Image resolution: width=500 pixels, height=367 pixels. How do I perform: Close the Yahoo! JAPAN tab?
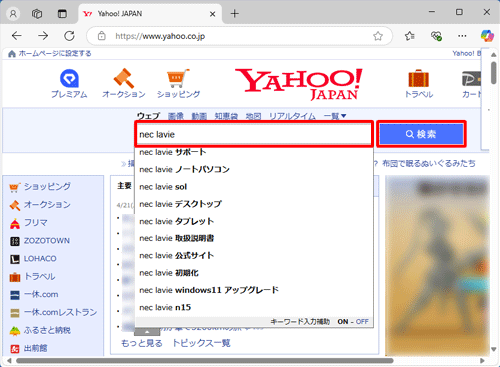pyautogui.click(x=212, y=14)
